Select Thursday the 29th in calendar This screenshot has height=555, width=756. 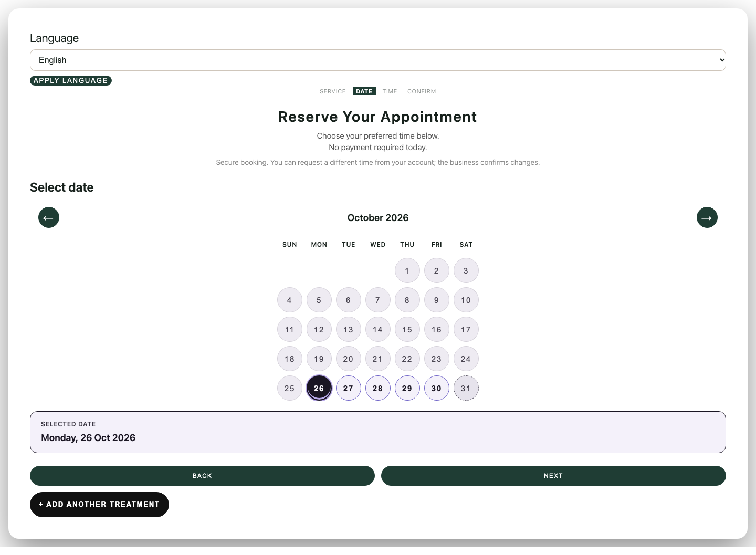[407, 388]
